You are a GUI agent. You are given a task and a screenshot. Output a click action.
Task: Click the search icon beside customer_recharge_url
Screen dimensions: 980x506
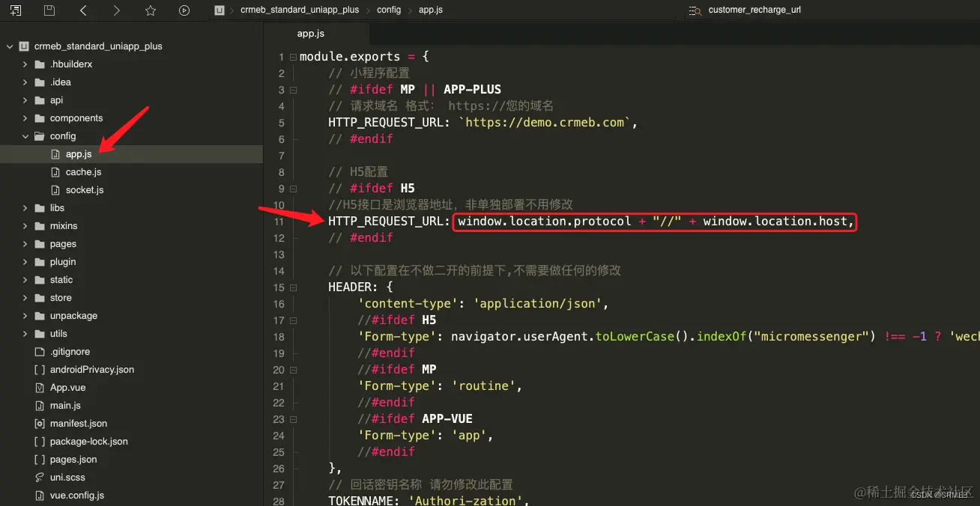tap(695, 10)
